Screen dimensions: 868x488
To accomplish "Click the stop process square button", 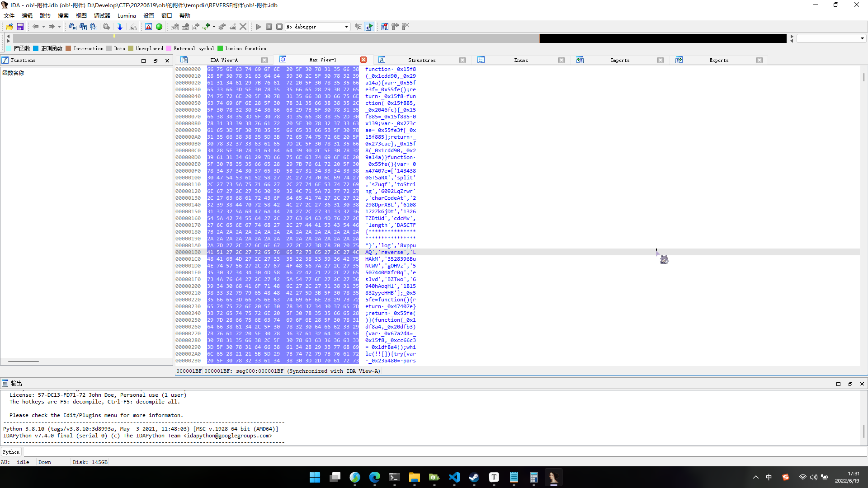I will coord(279,27).
